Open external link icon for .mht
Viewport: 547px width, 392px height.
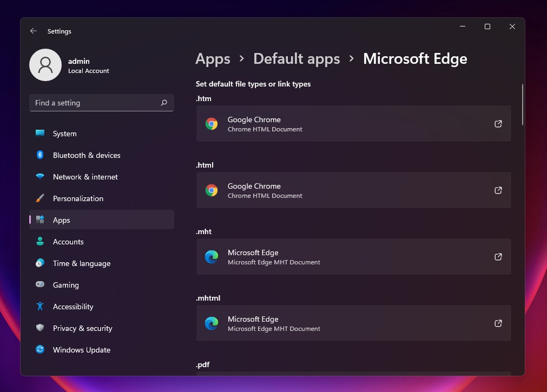[498, 257]
